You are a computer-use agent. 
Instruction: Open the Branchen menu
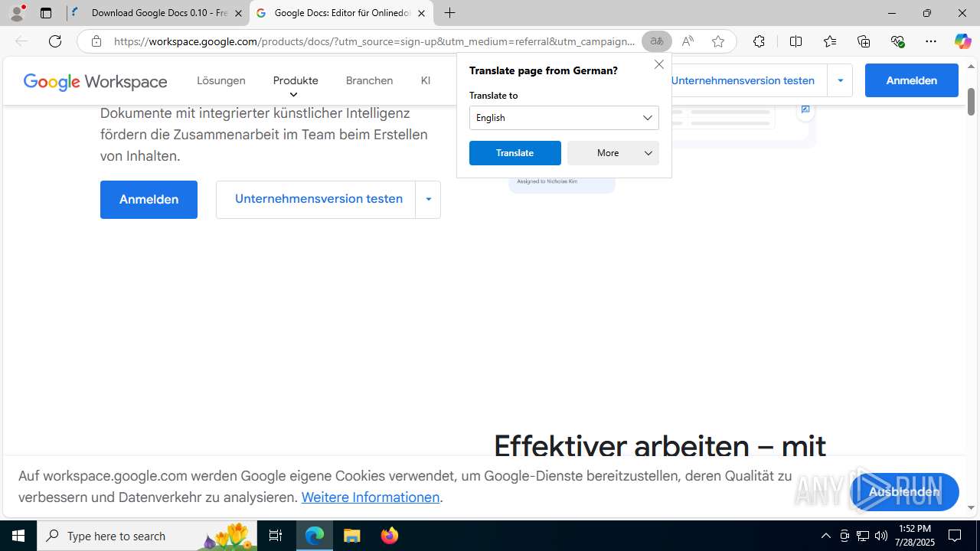click(369, 80)
